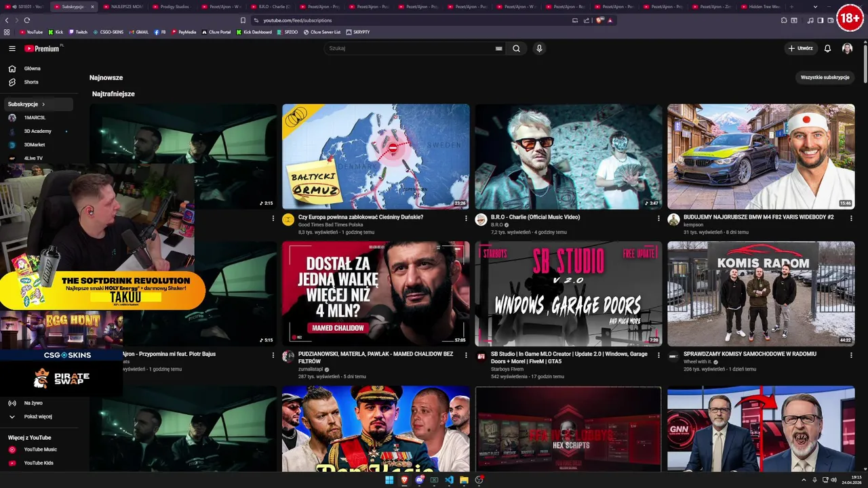Play the Komis Radom video thumbnail
This screenshot has height=488, width=868.
(761, 293)
